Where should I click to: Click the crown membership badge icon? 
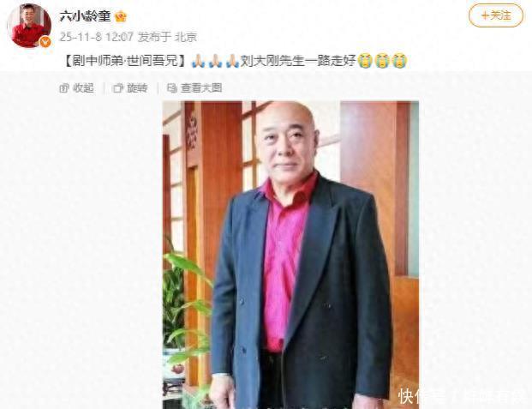point(120,16)
